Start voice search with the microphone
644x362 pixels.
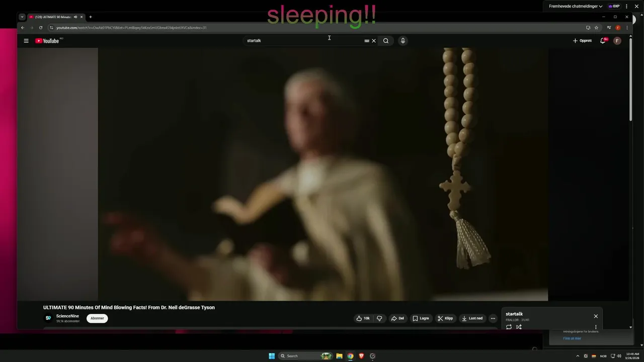403,41
